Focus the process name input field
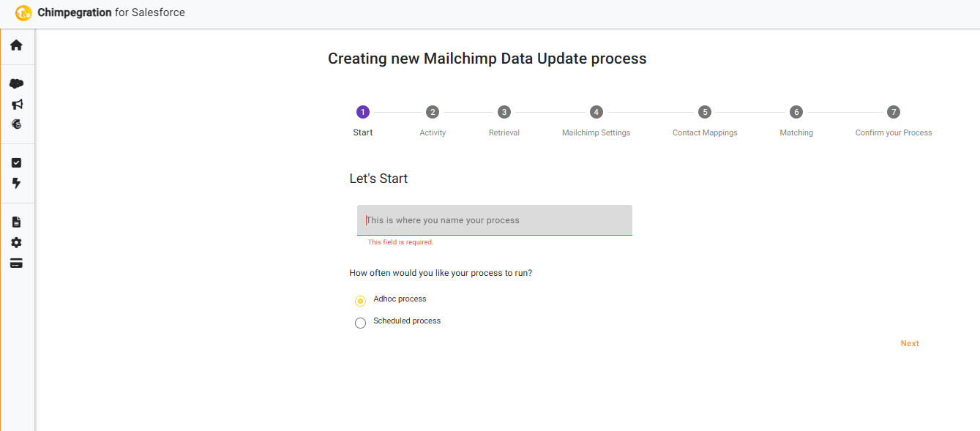The image size is (980, 431). 494,220
